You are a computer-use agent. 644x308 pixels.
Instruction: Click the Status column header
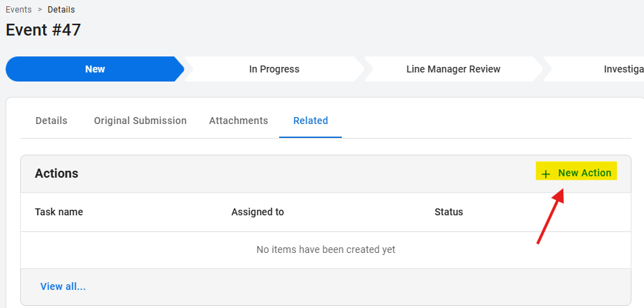click(448, 212)
